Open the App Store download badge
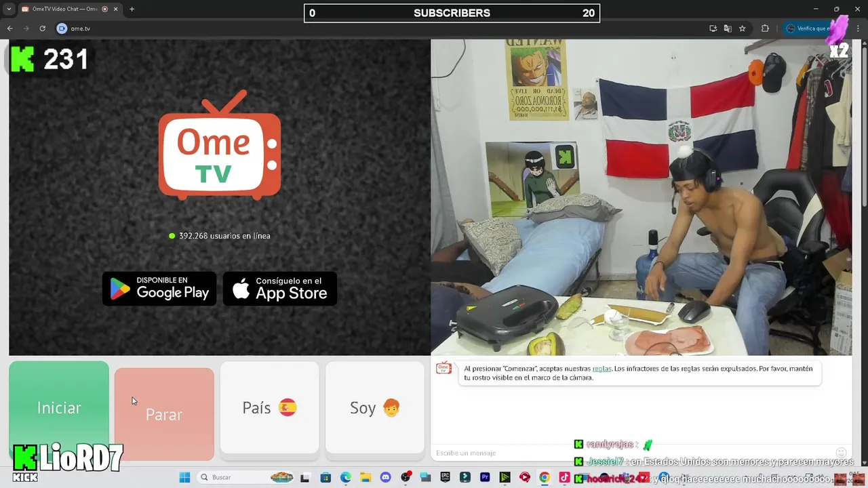868x488 pixels. point(280,289)
